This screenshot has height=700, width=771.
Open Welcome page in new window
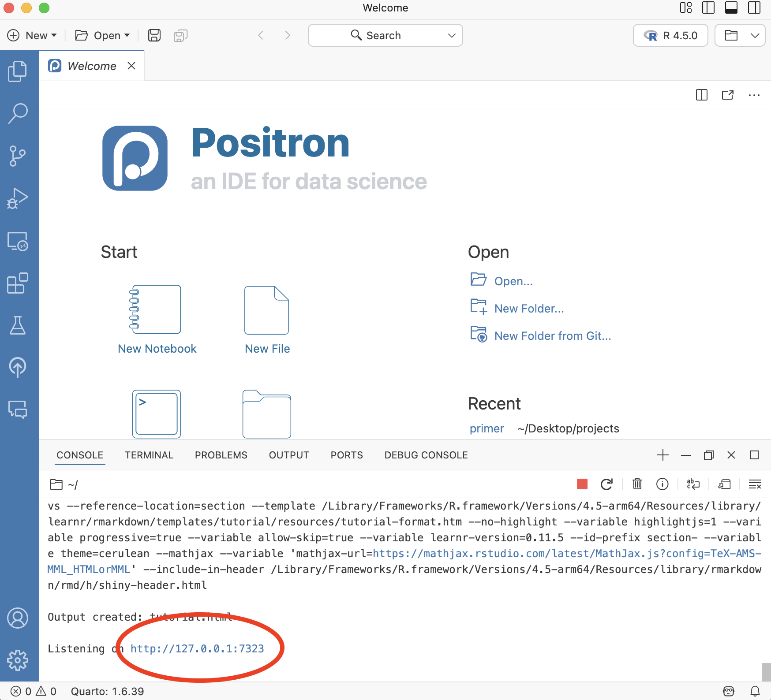(x=728, y=95)
